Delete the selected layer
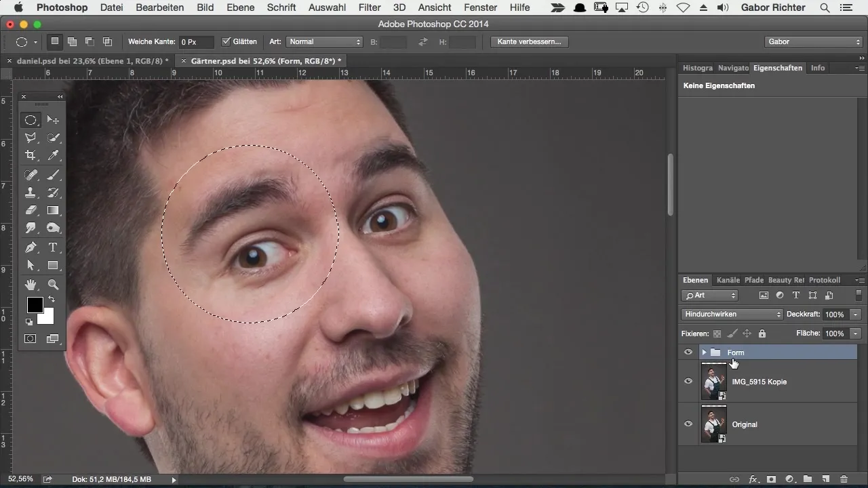This screenshot has height=488, width=868. point(844,479)
